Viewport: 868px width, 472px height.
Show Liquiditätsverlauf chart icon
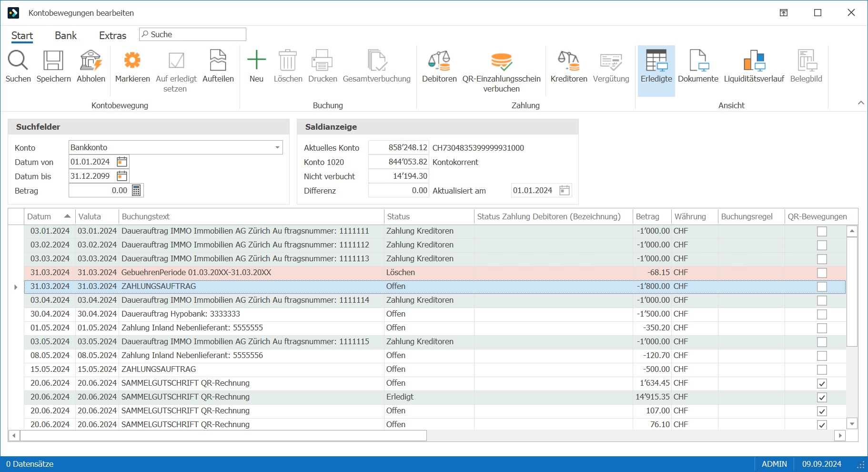(754, 61)
